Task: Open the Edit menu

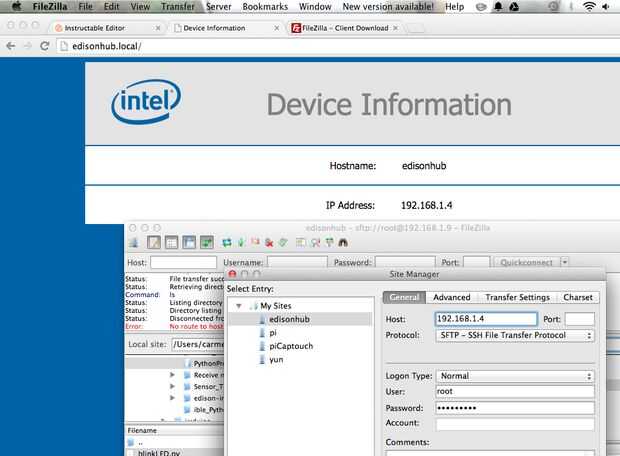Action: (112, 6)
